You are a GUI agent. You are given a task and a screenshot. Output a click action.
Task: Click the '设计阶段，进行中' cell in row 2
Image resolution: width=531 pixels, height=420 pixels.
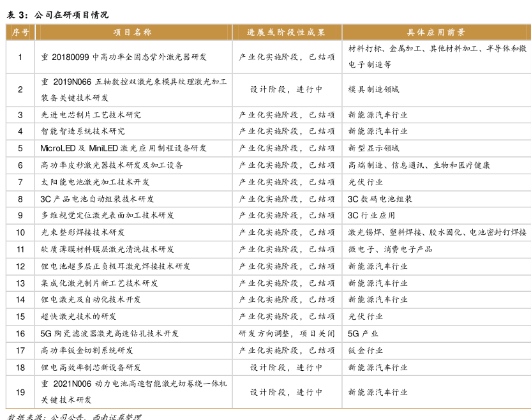(x=286, y=89)
